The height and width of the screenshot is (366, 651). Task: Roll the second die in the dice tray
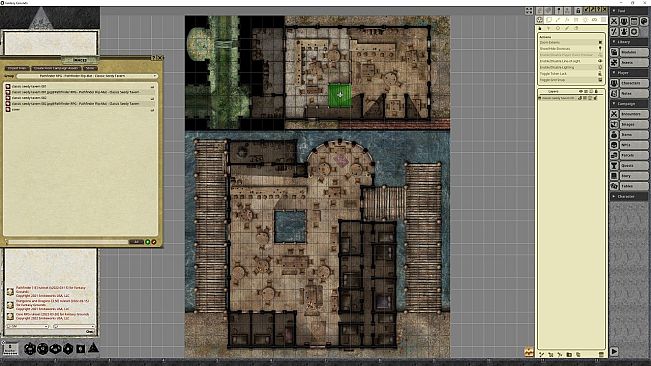click(43, 349)
